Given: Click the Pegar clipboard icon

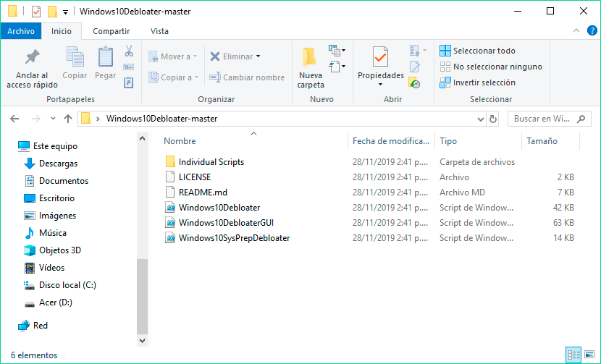Looking at the screenshot, I should 106,56.
